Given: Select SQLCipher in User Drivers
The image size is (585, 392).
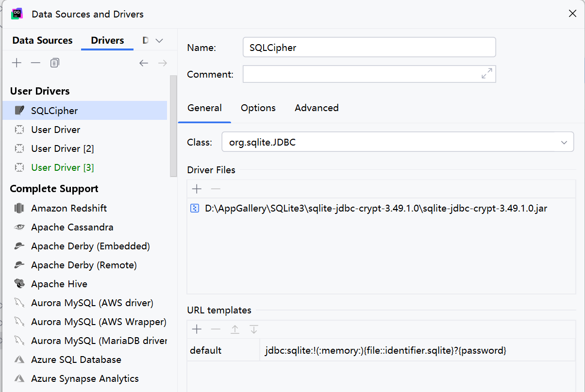Looking at the screenshot, I should coord(84,111).
